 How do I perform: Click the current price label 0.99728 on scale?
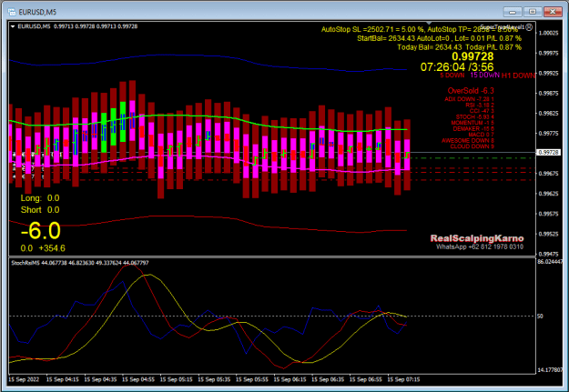(x=548, y=152)
